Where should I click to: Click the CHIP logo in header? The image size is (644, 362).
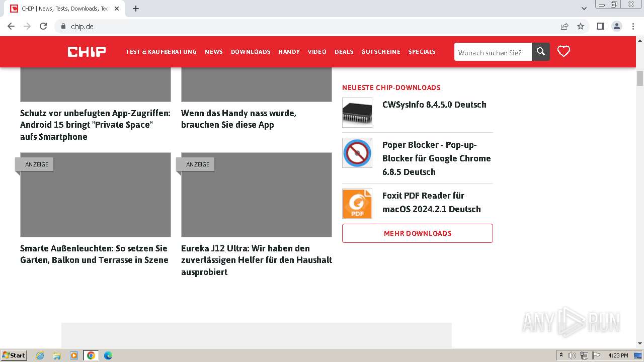[x=87, y=52]
